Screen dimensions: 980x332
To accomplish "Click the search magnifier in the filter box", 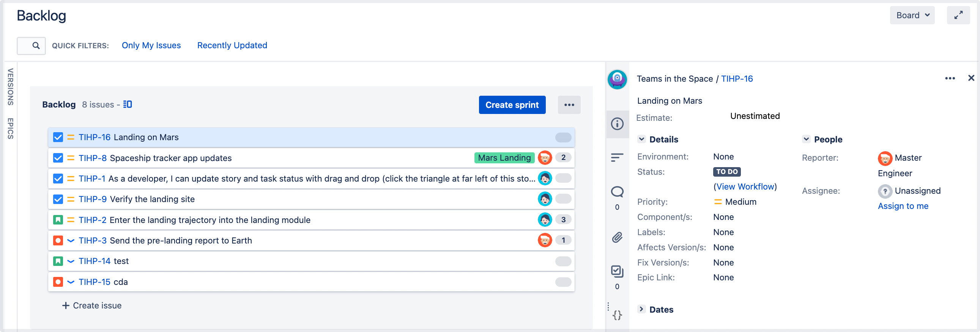I will (x=36, y=46).
